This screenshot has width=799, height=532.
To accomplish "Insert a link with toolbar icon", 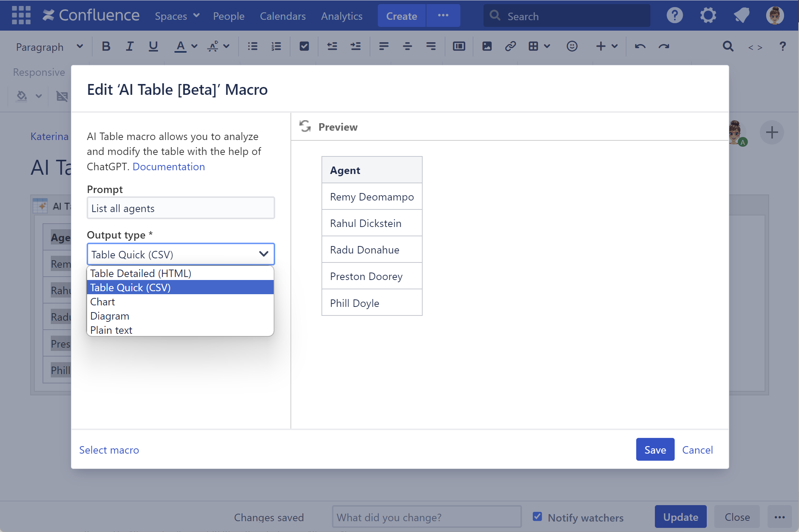I will pyautogui.click(x=510, y=46).
